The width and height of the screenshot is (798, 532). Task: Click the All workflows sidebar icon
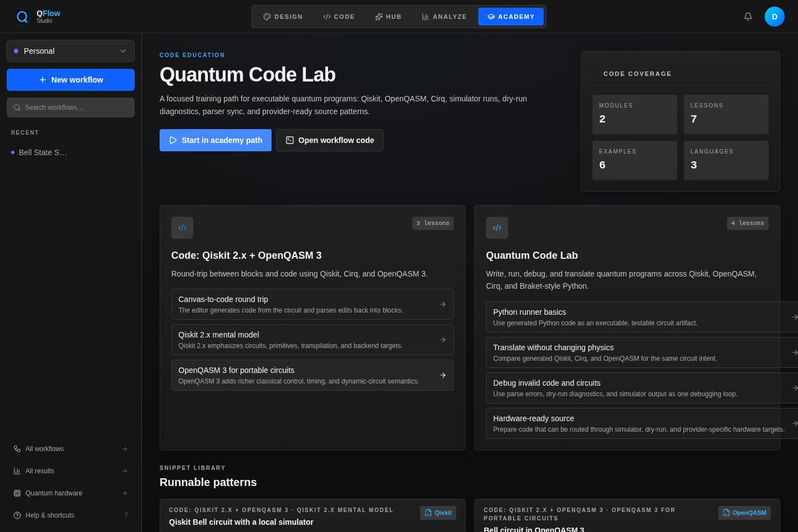[17, 449]
